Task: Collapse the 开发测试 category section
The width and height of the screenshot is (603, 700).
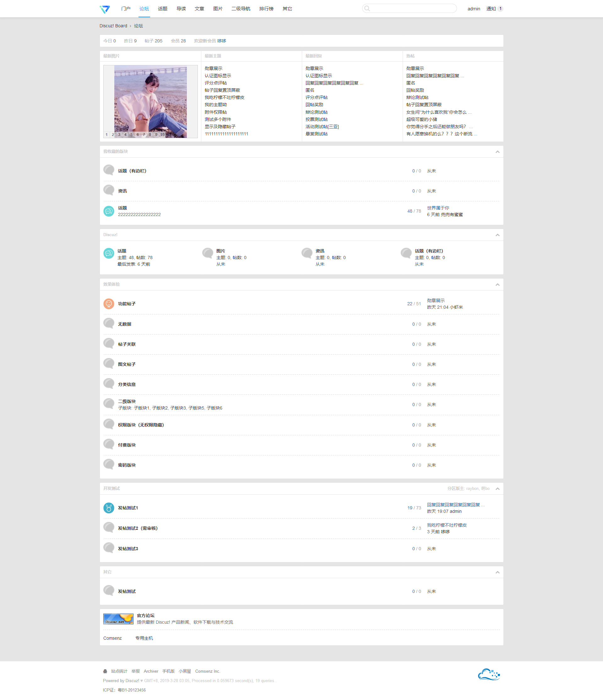Action: coord(497,489)
